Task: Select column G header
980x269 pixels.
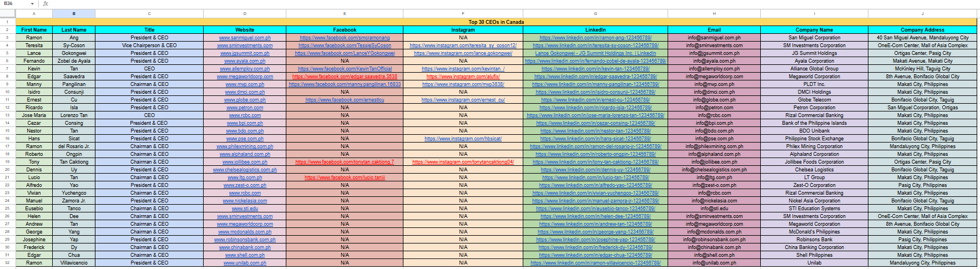Action: pyautogui.click(x=595, y=13)
